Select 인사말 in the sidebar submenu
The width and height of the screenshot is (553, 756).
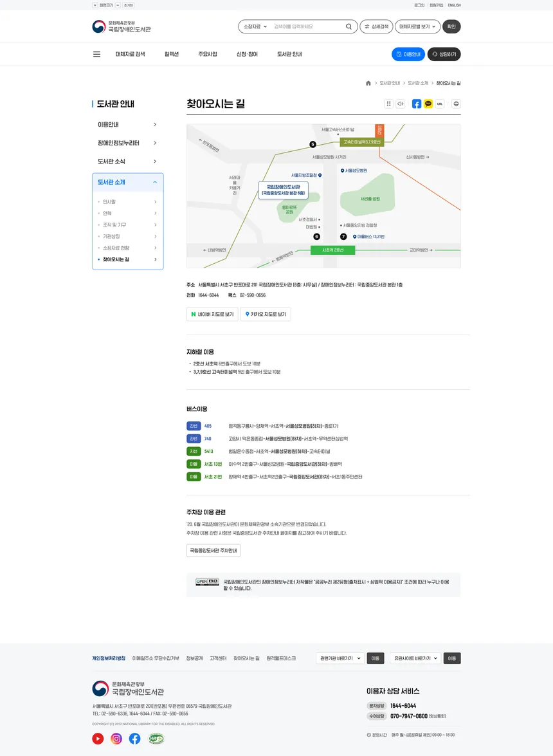pos(128,202)
